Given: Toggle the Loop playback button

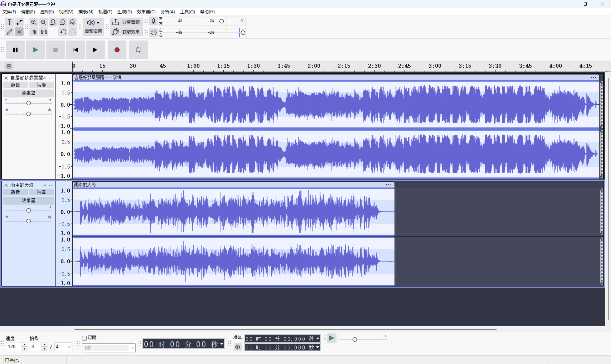Looking at the screenshot, I should pos(138,50).
